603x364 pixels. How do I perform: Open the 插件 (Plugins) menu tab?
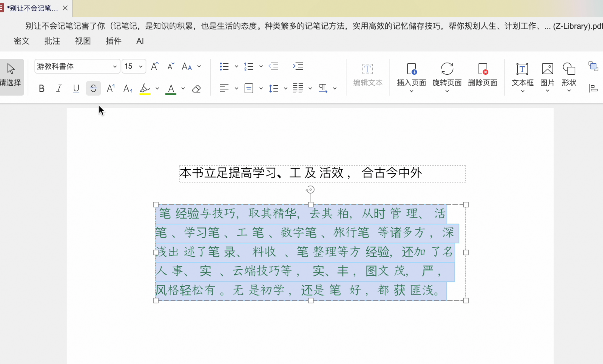(x=114, y=41)
